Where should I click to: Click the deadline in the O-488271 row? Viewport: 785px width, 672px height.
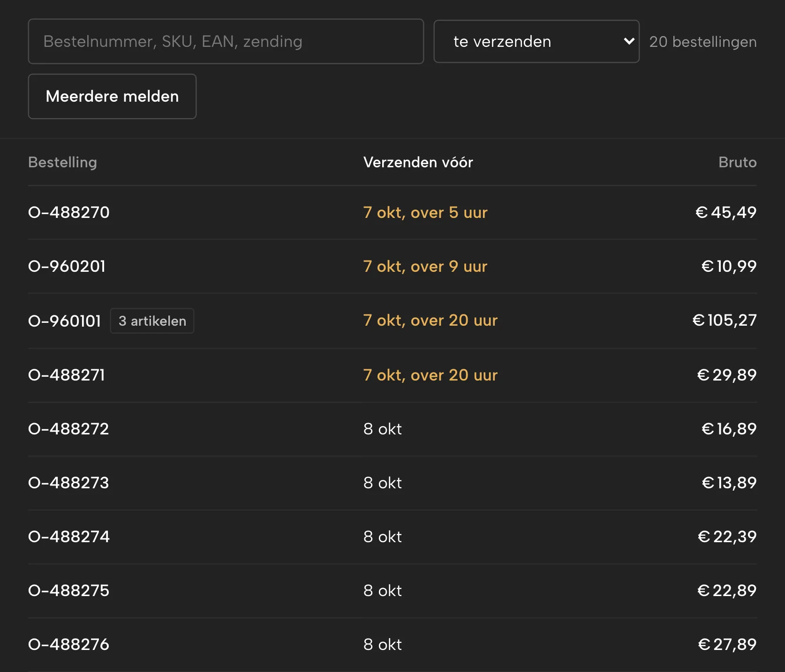click(x=430, y=375)
